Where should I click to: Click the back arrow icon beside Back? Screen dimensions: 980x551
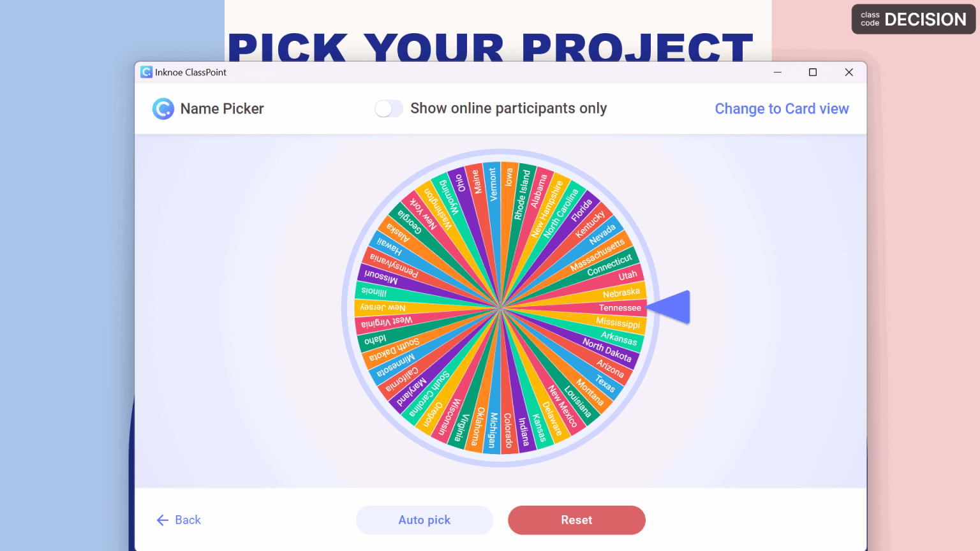pyautogui.click(x=162, y=520)
